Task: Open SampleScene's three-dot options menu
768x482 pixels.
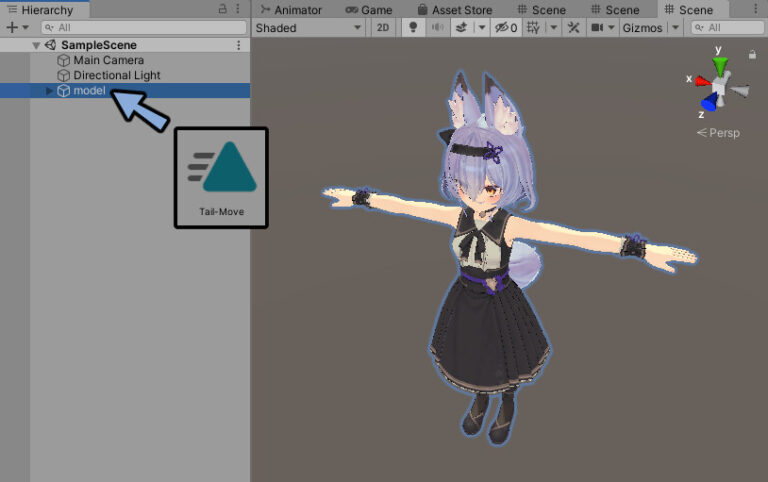Action: 238,45
